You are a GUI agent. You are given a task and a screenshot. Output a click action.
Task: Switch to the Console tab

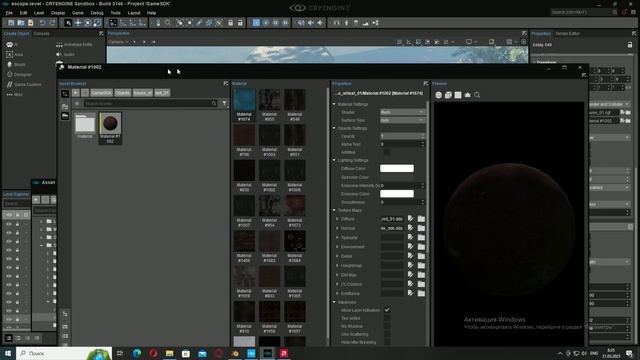41,33
